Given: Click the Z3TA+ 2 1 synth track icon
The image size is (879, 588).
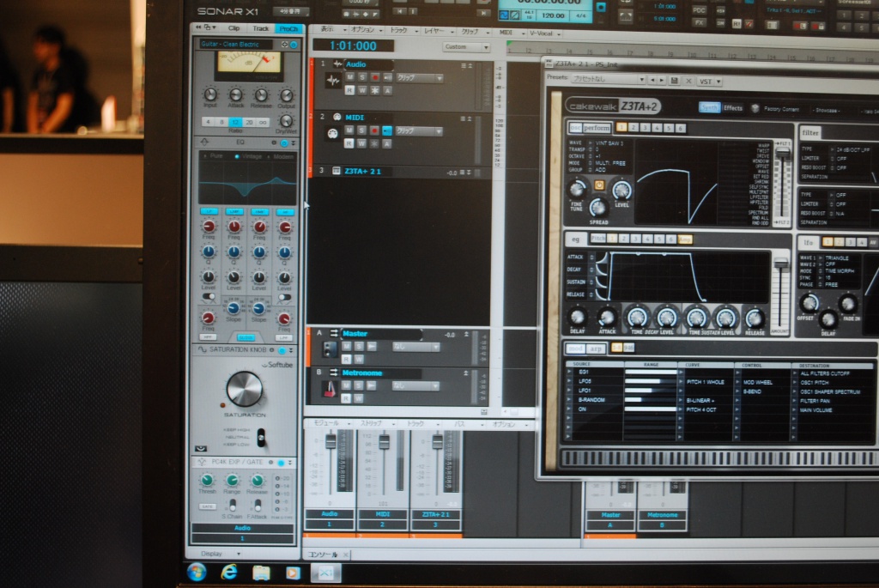Looking at the screenshot, I should [x=336, y=171].
